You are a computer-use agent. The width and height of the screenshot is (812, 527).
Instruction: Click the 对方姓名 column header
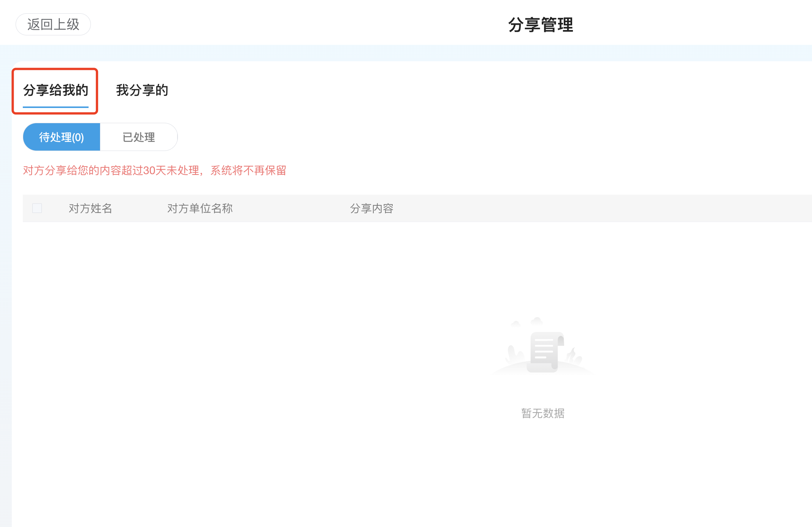(x=90, y=208)
